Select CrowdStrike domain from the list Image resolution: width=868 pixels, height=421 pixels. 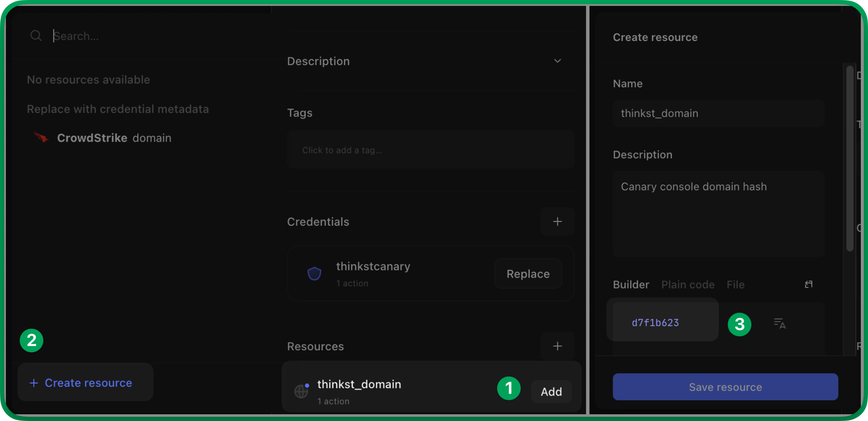click(x=114, y=138)
